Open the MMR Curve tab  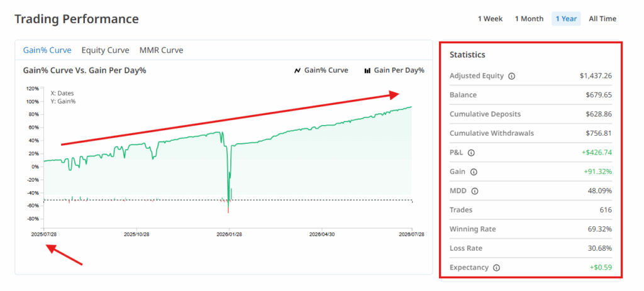(x=161, y=50)
